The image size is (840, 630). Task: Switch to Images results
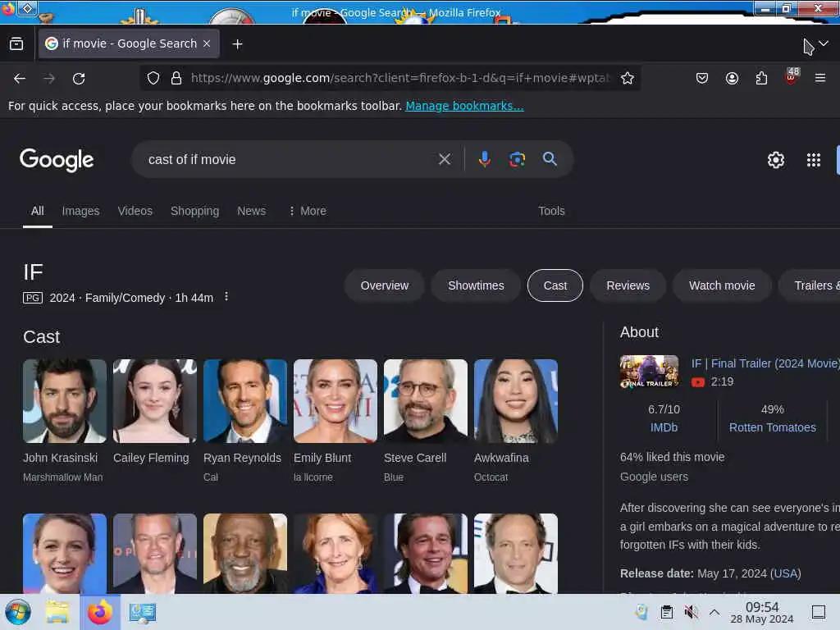(81, 211)
